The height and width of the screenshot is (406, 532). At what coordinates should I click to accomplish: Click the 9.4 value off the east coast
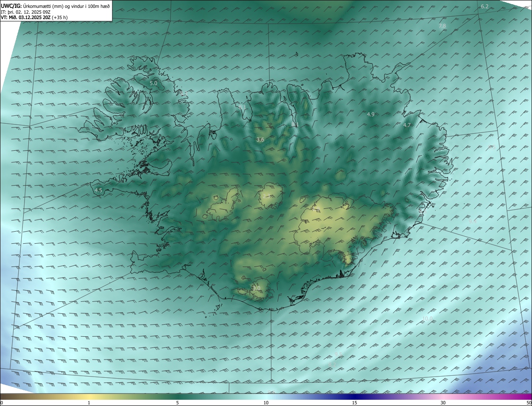pyautogui.click(x=473, y=222)
